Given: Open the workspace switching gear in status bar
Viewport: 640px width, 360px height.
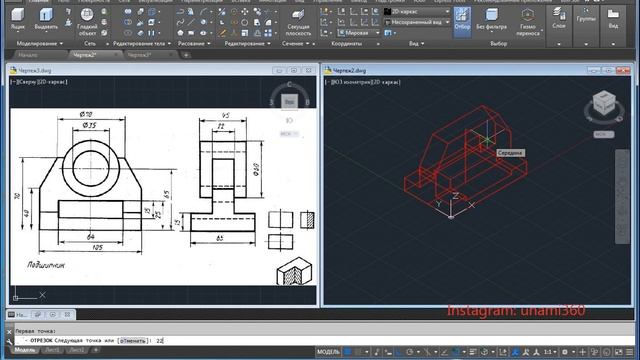Looking at the screenshot, I should click(x=565, y=352).
